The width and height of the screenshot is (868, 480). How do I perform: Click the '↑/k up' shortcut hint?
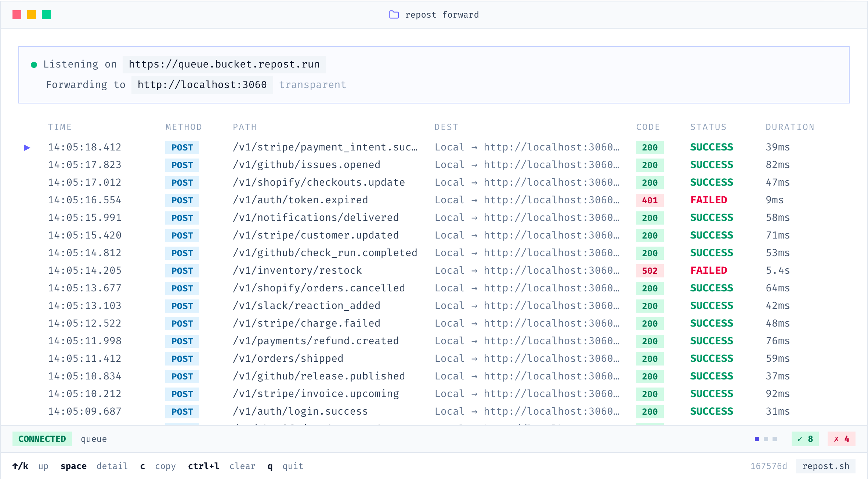coord(30,466)
